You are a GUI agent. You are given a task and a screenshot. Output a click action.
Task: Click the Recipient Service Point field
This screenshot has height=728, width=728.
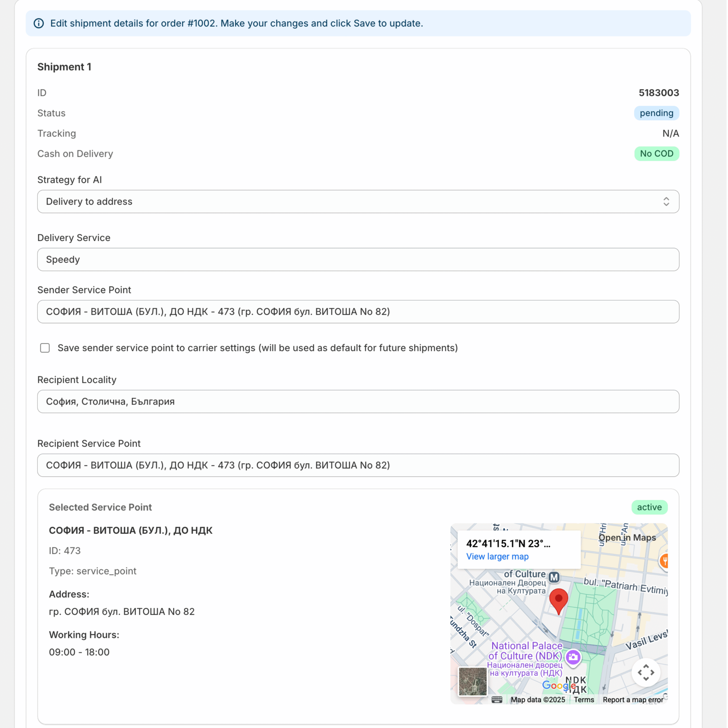(x=358, y=466)
